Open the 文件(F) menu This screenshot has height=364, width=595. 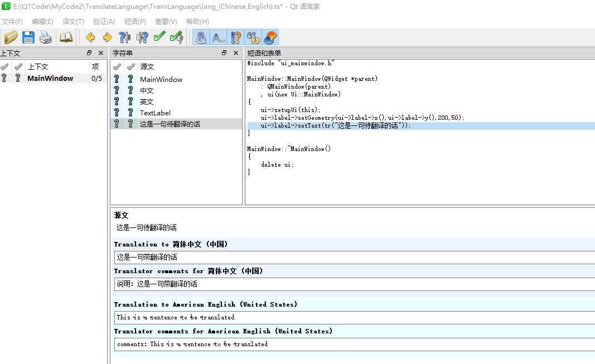[12, 22]
